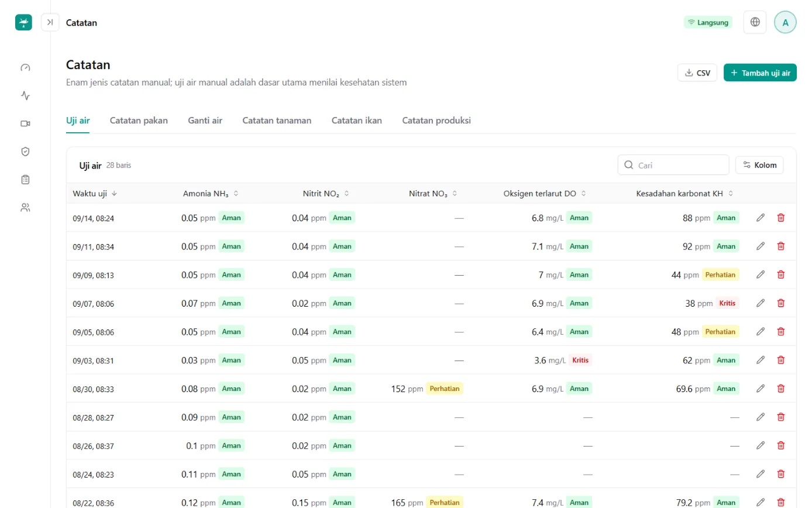
Task: Sort by Oksigen terlarut DO column
Action: (545, 193)
